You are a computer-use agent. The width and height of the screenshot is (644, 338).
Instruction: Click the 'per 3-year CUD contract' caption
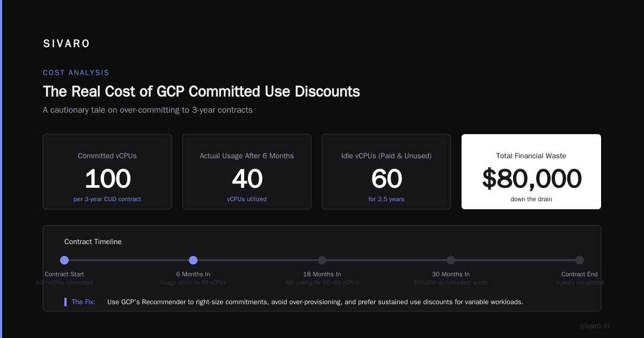107,199
